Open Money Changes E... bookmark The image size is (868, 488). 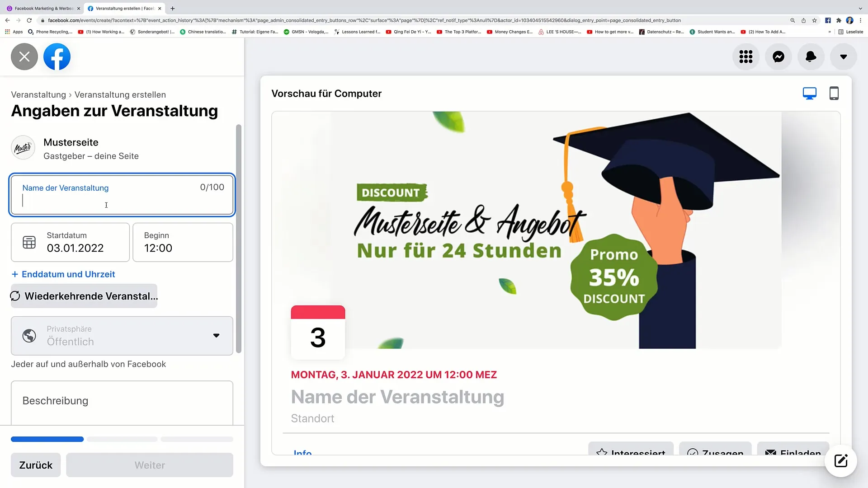coord(509,32)
